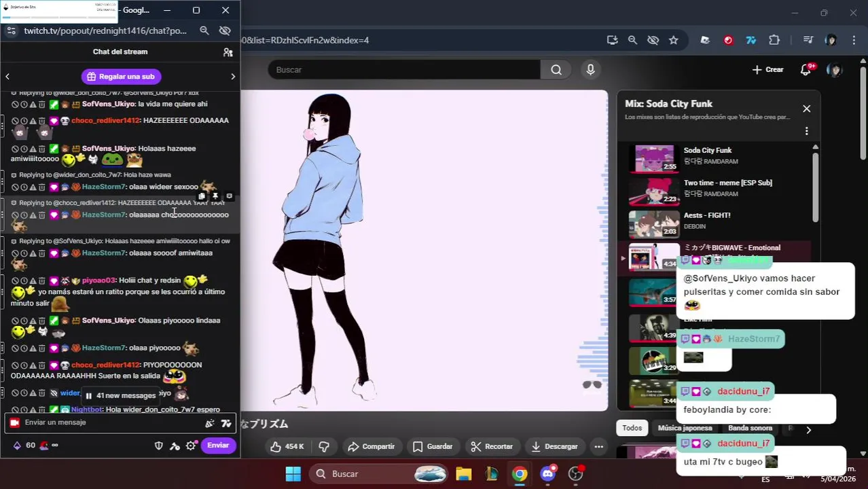Screen dimensions: 868x489
Task: Reply to the highlighted HazeStorm7 chooooo message
Action: click(229, 196)
